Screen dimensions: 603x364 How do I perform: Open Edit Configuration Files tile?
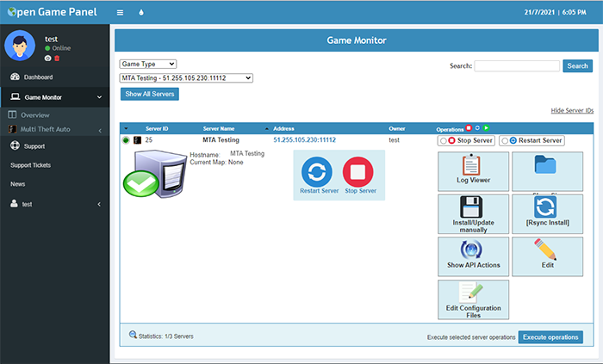(473, 299)
